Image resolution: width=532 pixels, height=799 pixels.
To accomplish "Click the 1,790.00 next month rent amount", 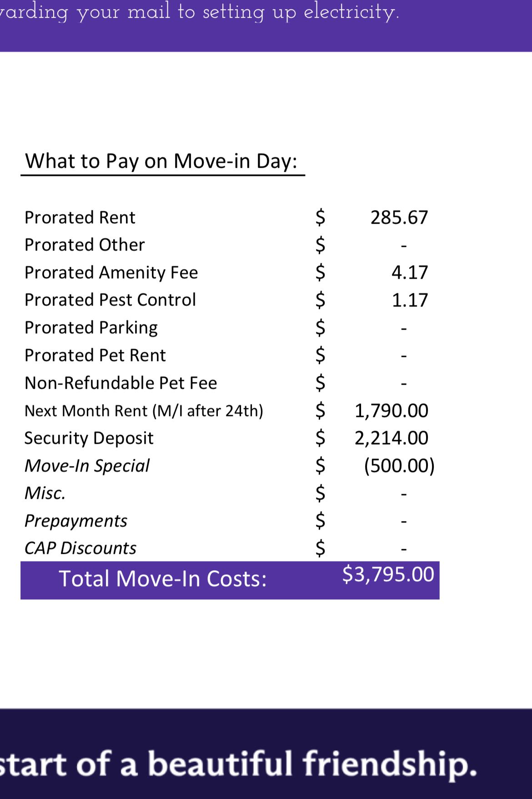I will click(x=391, y=411).
